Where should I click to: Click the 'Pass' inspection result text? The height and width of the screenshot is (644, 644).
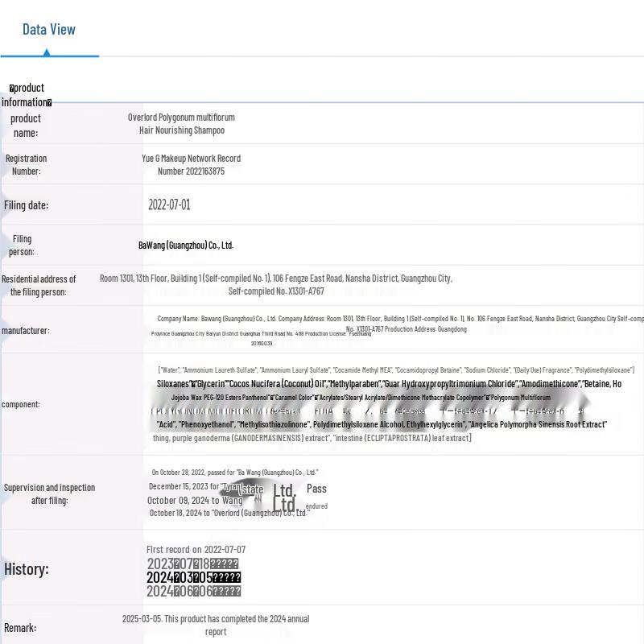pos(316,489)
